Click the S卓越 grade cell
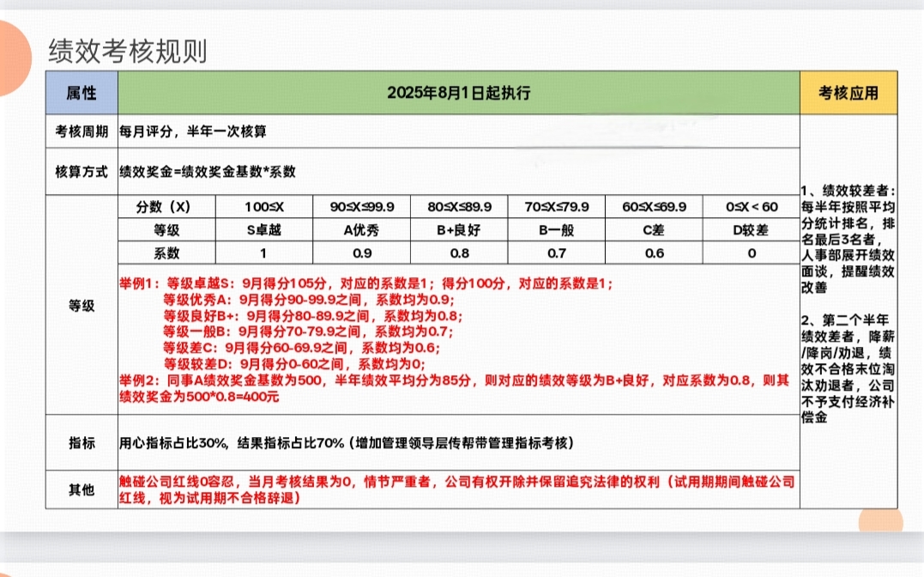This screenshot has height=577, width=924. coord(263,230)
